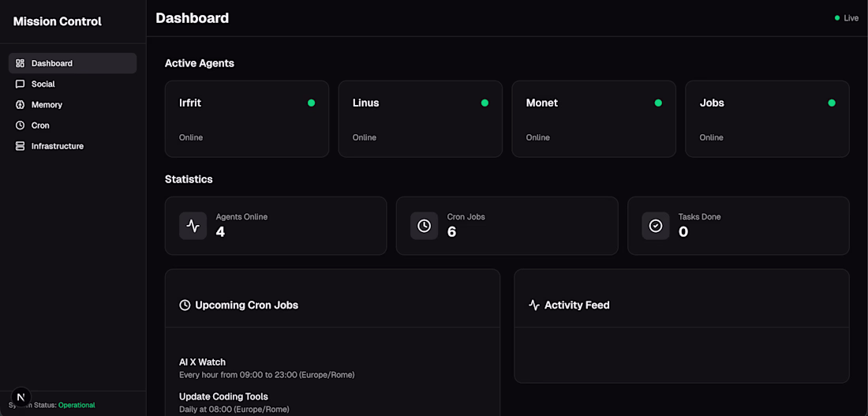
Task: Click the Monet agent's green status dot
Action: click(658, 103)
